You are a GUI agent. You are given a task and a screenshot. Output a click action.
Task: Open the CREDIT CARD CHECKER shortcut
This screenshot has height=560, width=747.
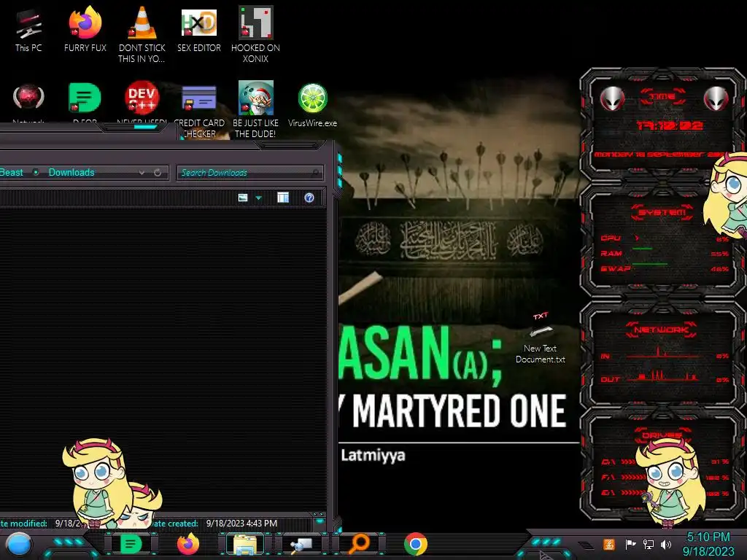(199, 111)
